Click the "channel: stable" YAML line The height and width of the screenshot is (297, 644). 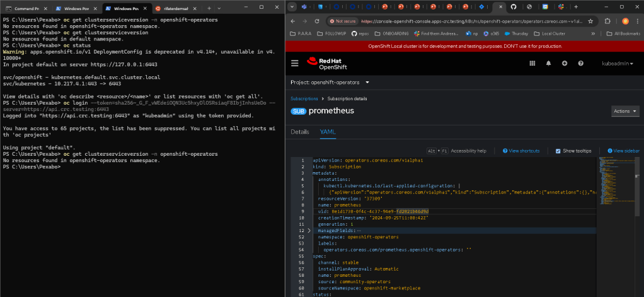pos(338,262)
